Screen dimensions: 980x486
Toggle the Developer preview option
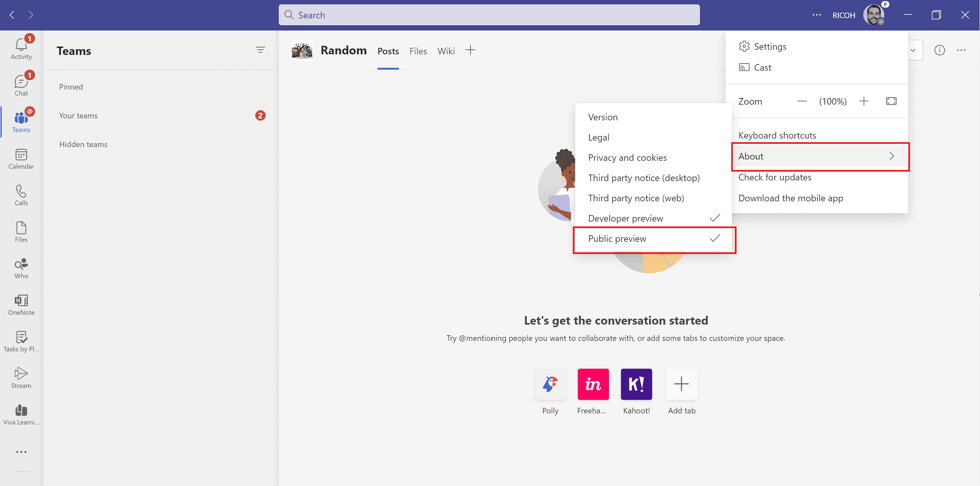coord(654,218)
